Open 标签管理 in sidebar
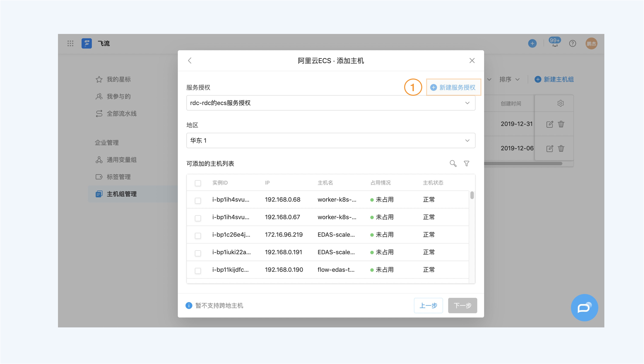The image size is (644, 364). click(119, 177)
